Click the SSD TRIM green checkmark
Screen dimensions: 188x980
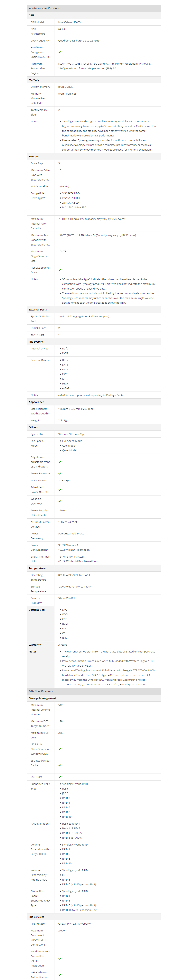[60, 777]
